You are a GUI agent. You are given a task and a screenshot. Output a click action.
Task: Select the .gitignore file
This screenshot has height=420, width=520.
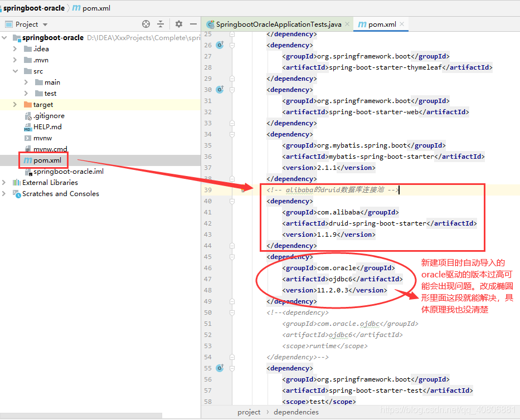[49, 116]
